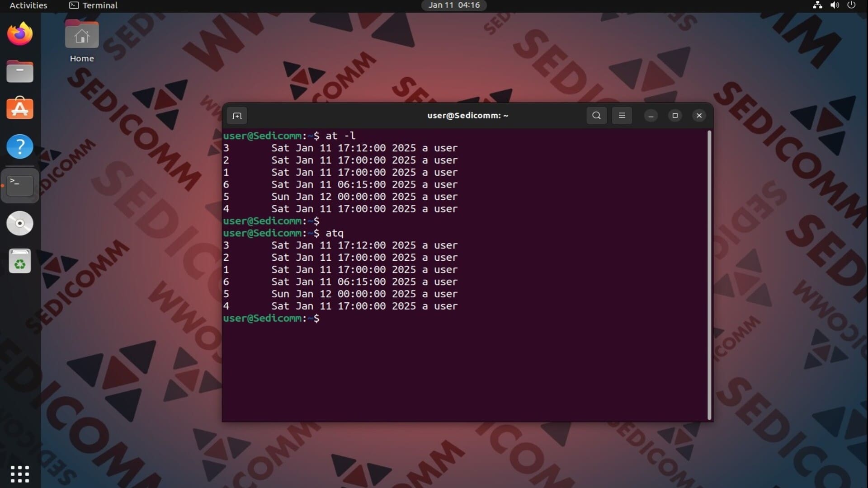Click the Terminal icon in dock

pos(20,185)
